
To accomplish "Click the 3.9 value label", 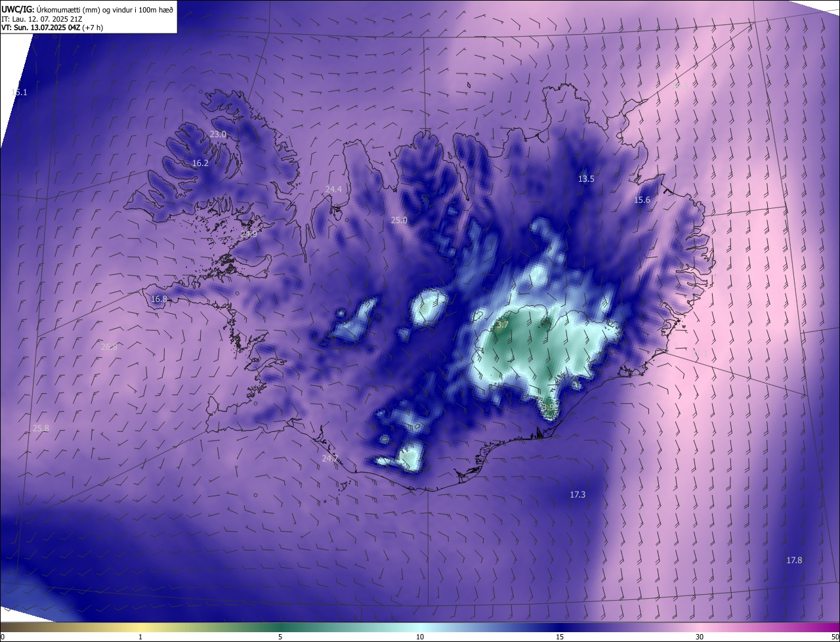I will pos(549,407).
